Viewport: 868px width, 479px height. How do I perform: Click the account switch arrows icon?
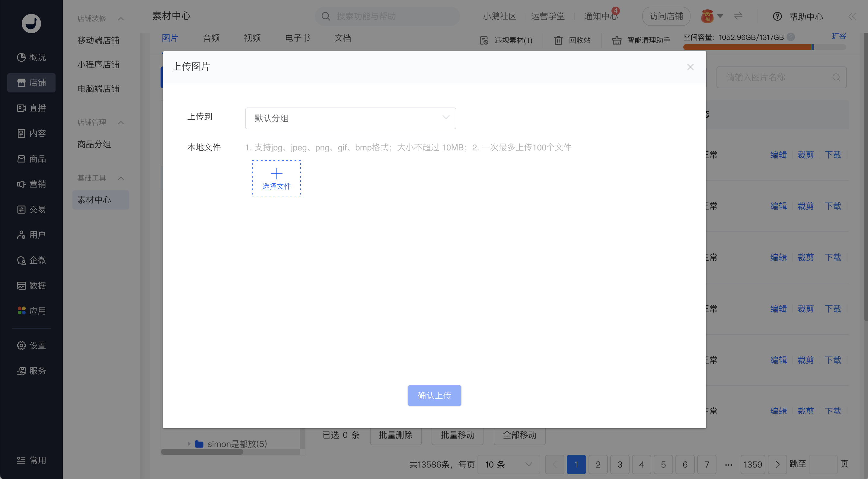click(x=738, y=16)
